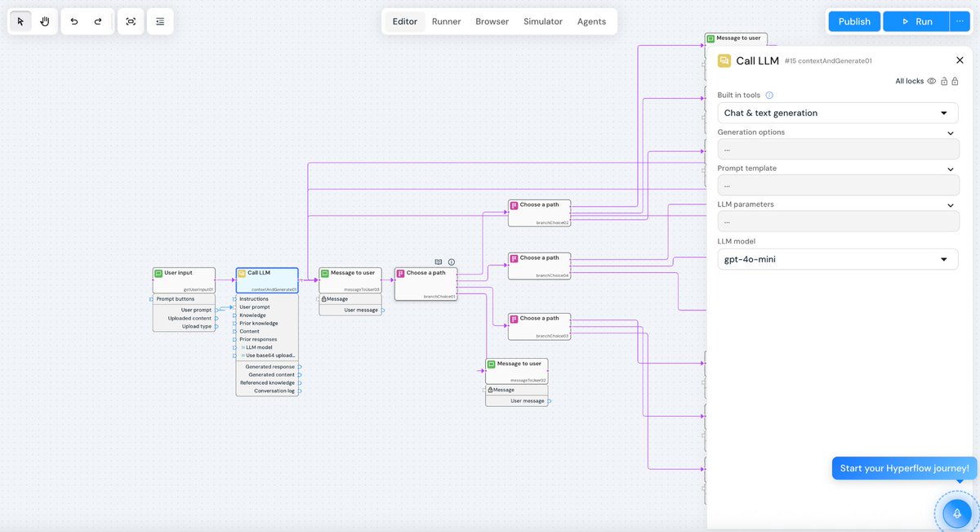Open the Chat & text generation dropdown
This screenshot has width=980, height=532.
[x=837, y=112]
